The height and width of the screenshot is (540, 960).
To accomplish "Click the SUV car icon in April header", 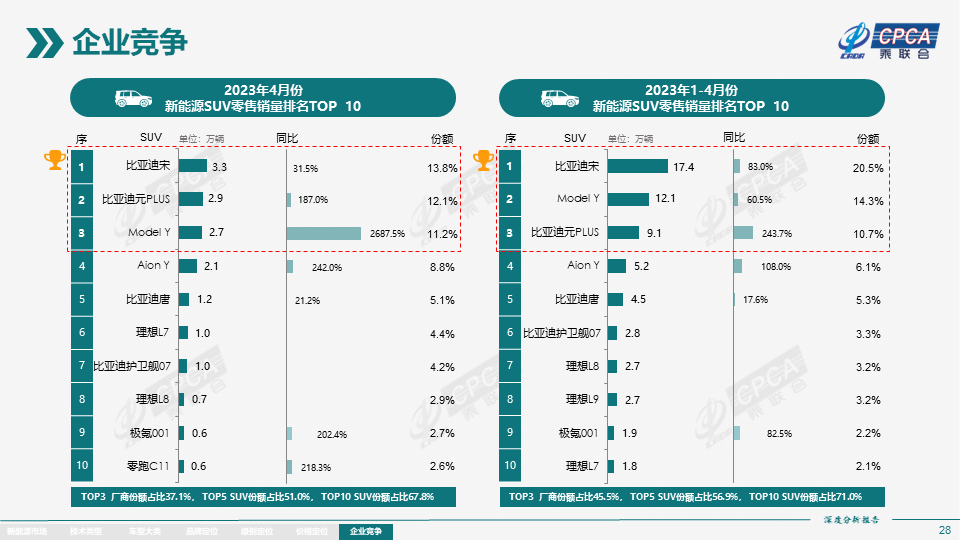I will tap(131, 98).
